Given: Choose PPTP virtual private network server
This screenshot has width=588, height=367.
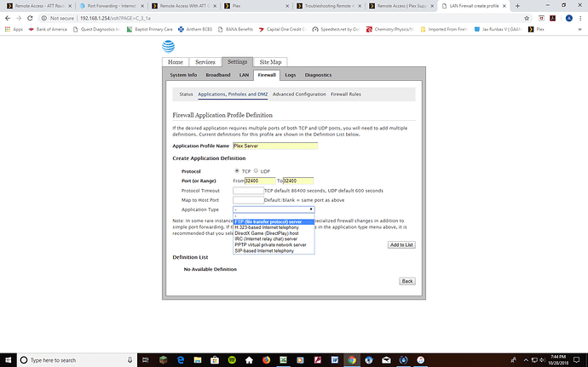Looking at the screenshot, I should [x=274, y=244].
